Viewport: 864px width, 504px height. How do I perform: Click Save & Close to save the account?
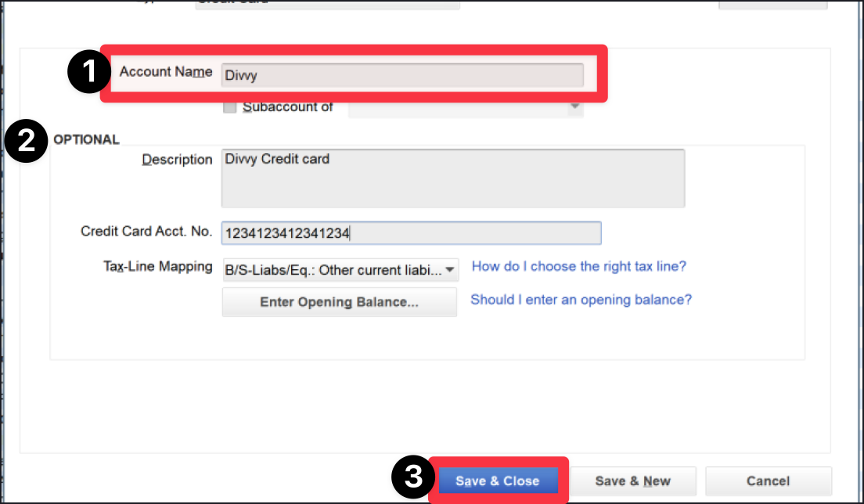(498, 481)
